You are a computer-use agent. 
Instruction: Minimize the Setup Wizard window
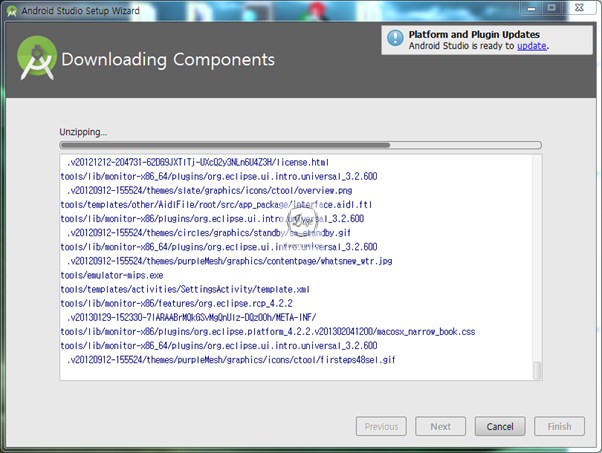[531, 8]
